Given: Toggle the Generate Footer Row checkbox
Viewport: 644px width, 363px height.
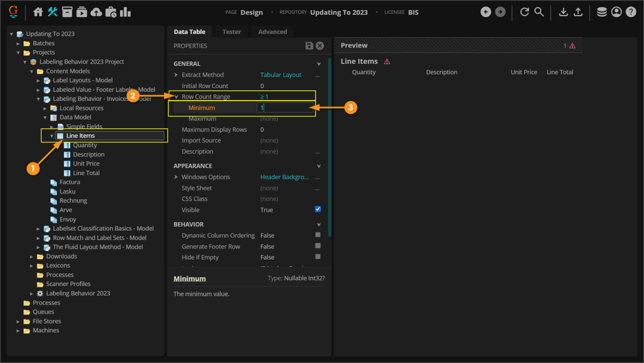Looking at the screenshot, I should 317,246.
